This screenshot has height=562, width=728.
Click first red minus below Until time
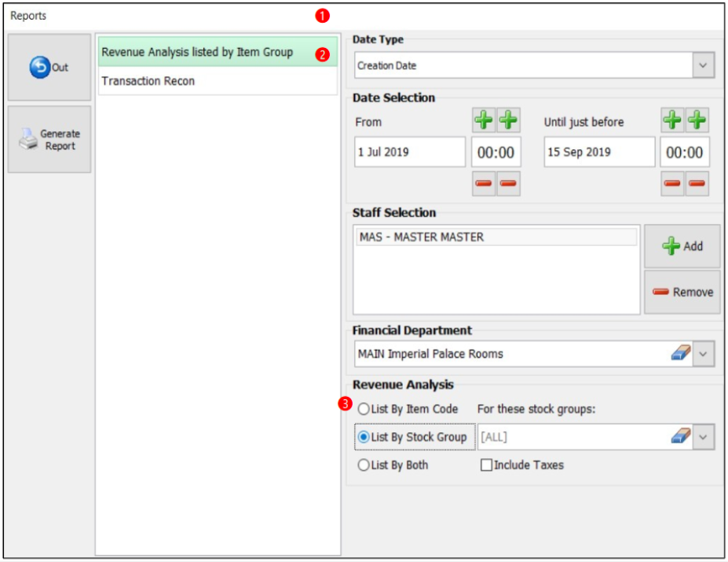(x=672, y=183)
